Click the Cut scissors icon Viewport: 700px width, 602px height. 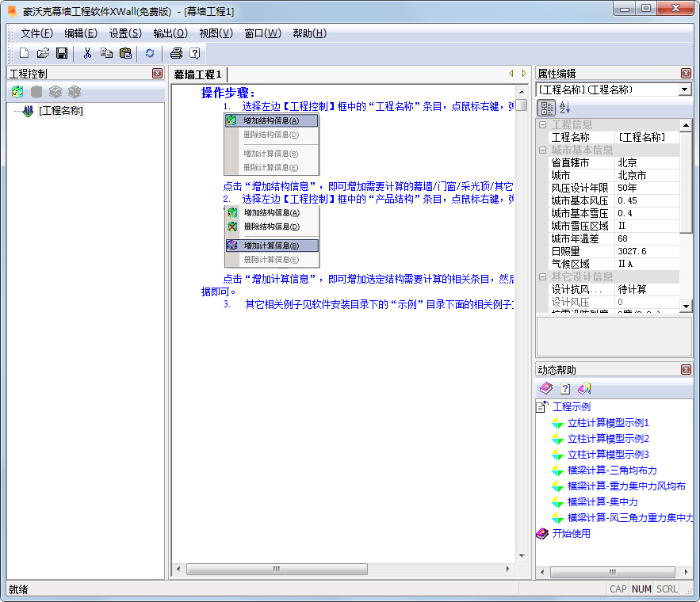click(x=87, y=53)
